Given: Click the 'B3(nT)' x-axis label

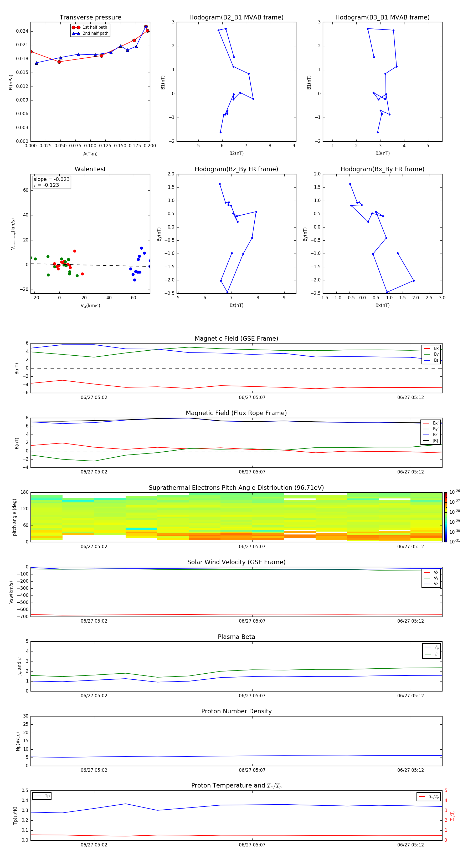Looking at the screenshot, I should (x=382, y=153).
